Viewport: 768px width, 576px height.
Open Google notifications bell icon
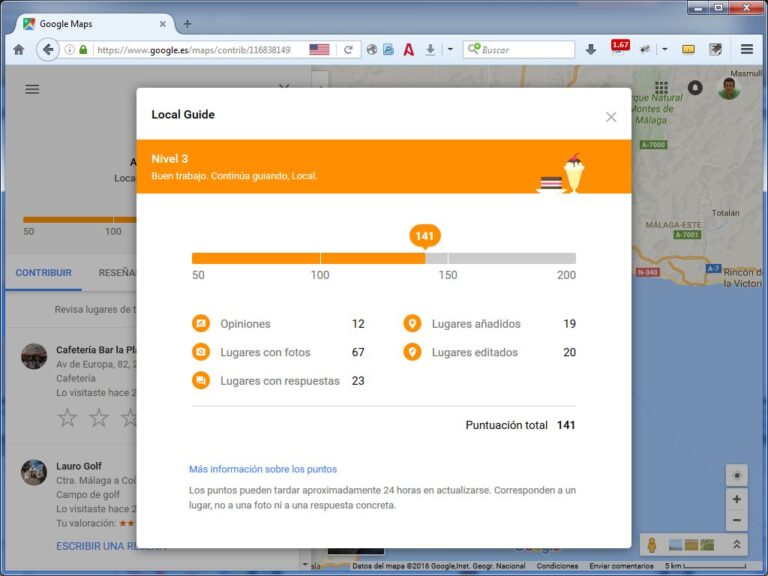click(695, 88)
